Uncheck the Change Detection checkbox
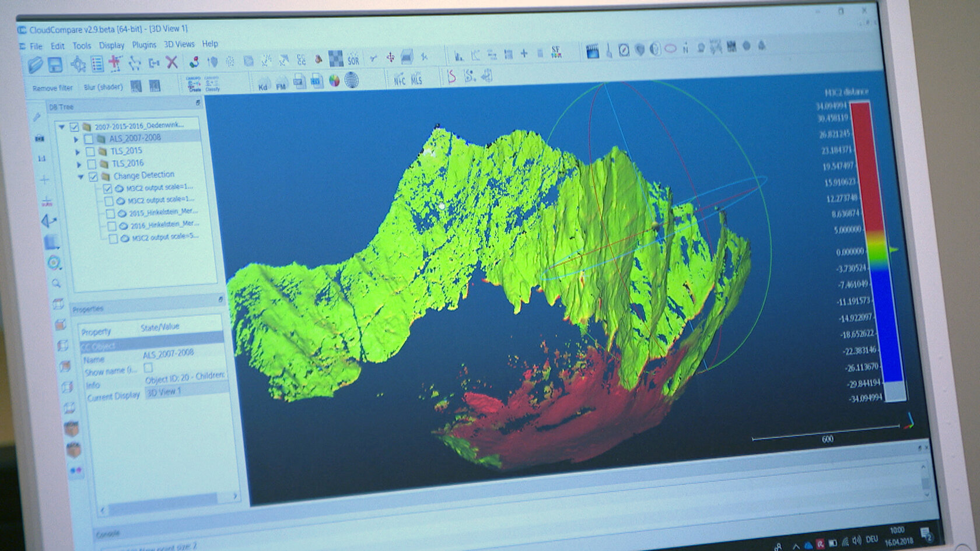The height and width of the screenshot is (551, 980). [93, 177]
